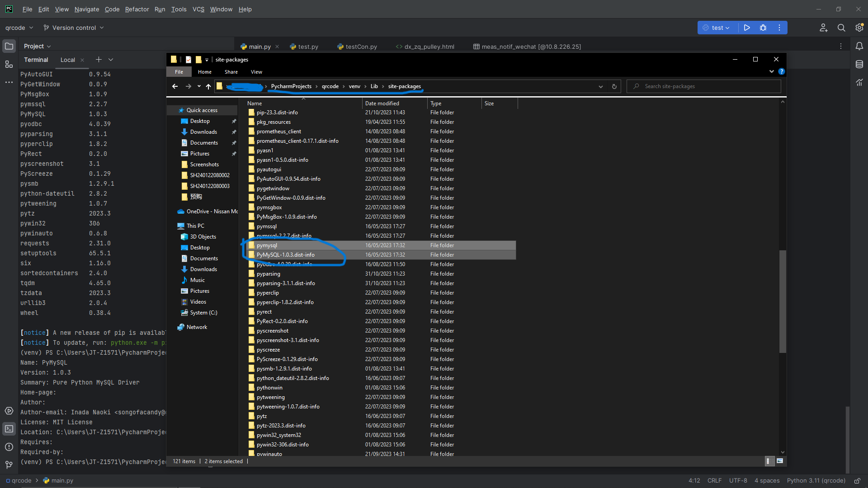Toggle read-only lock in status bar

coord(857,481)
